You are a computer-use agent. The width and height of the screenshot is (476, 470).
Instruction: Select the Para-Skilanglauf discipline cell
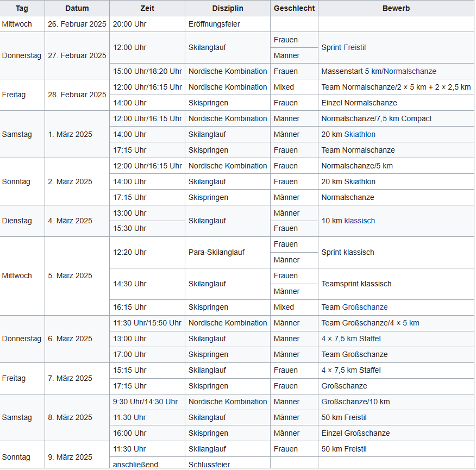(x=216, y=252)
